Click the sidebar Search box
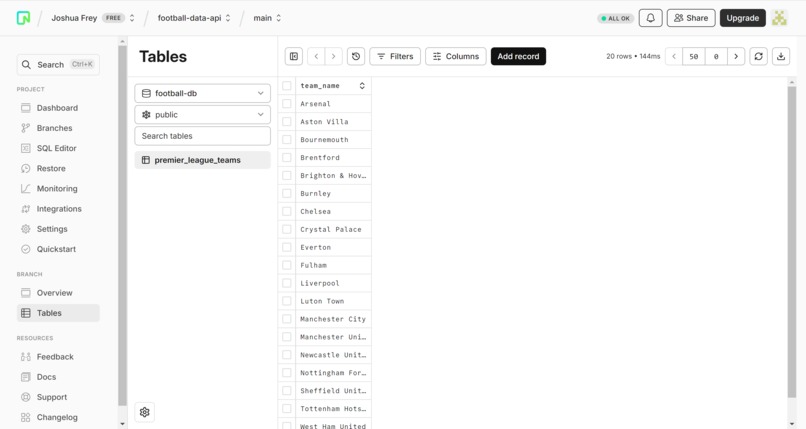This screenshot has height=429, width=806. (58, 65)
